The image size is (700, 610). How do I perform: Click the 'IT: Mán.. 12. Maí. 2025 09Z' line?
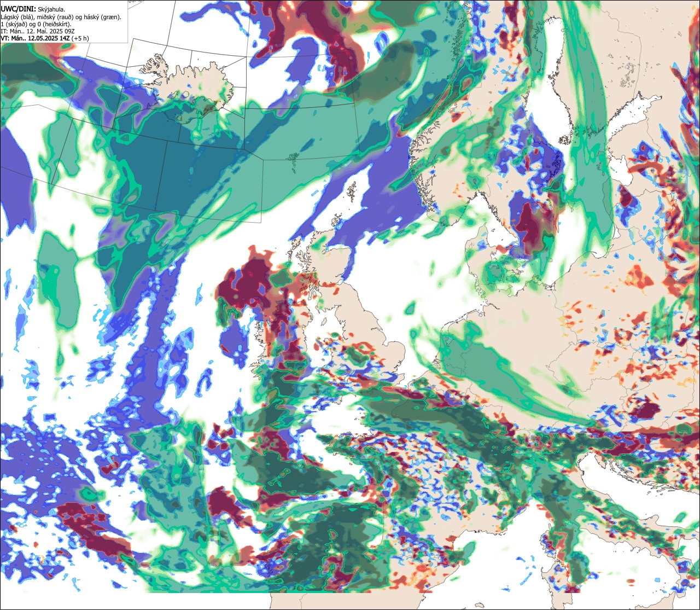click(38, 32)
